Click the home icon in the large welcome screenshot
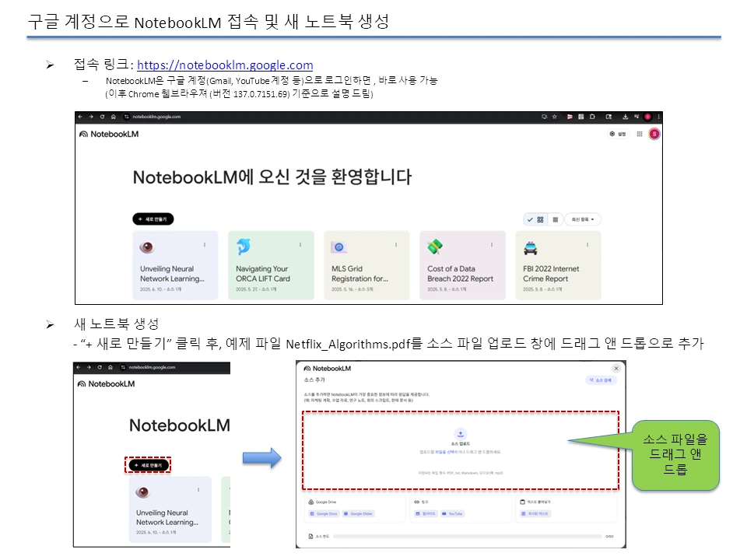This screenshot has width=747, height=560. [x=114, y=117]
